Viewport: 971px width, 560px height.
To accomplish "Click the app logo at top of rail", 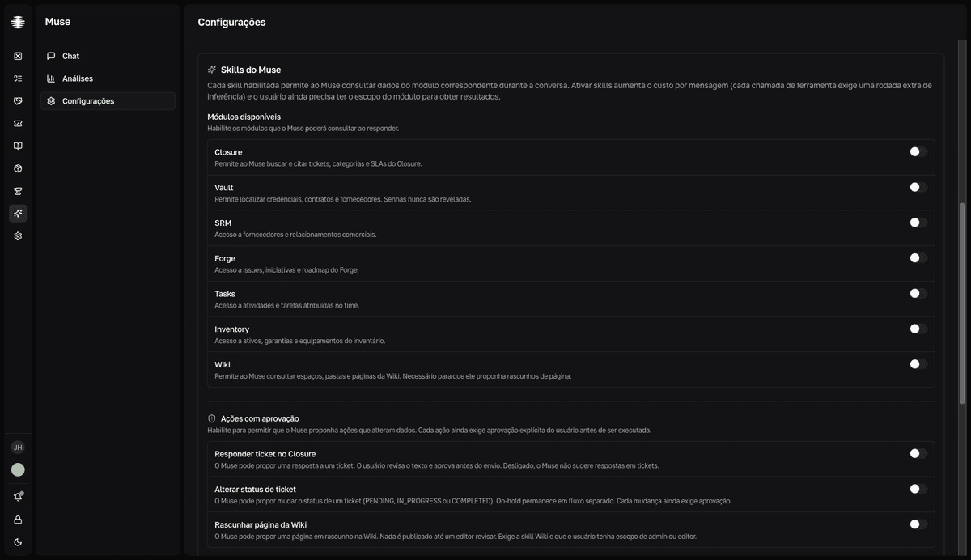I will (18, 22).
